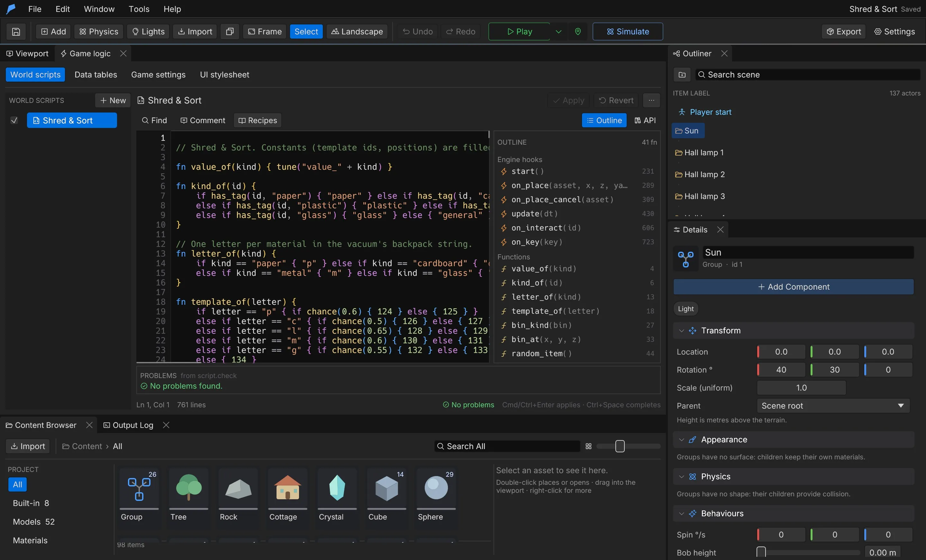Jump to on_interact(id) hook in outline
This screenshot has width=926, height=560.
coord(577,228)
